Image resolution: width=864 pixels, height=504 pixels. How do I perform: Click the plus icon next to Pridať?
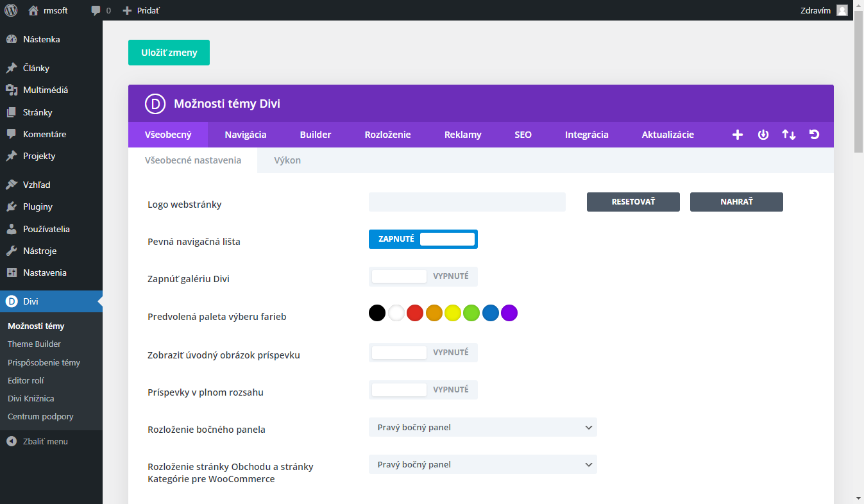(x=127, y=10)
